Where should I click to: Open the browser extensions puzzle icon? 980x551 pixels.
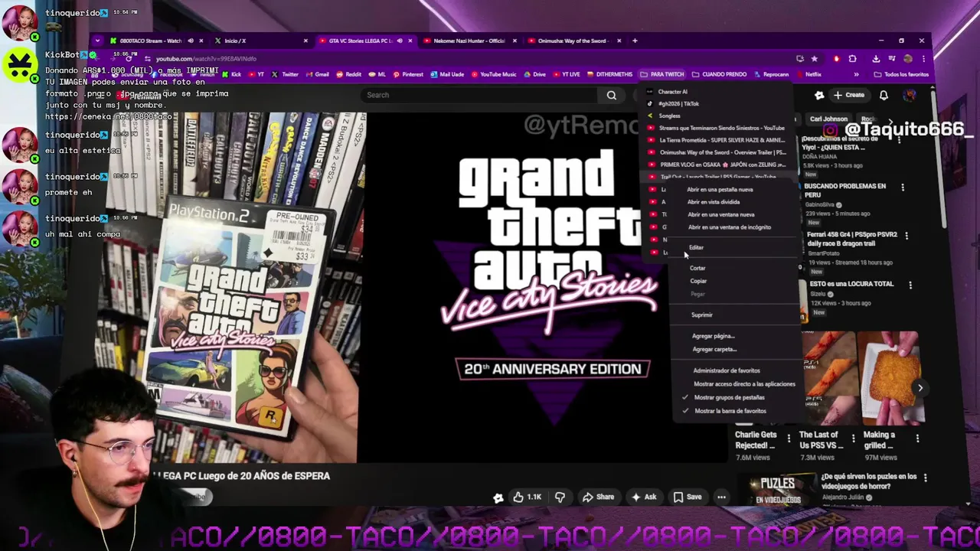[x=852, y=58]
